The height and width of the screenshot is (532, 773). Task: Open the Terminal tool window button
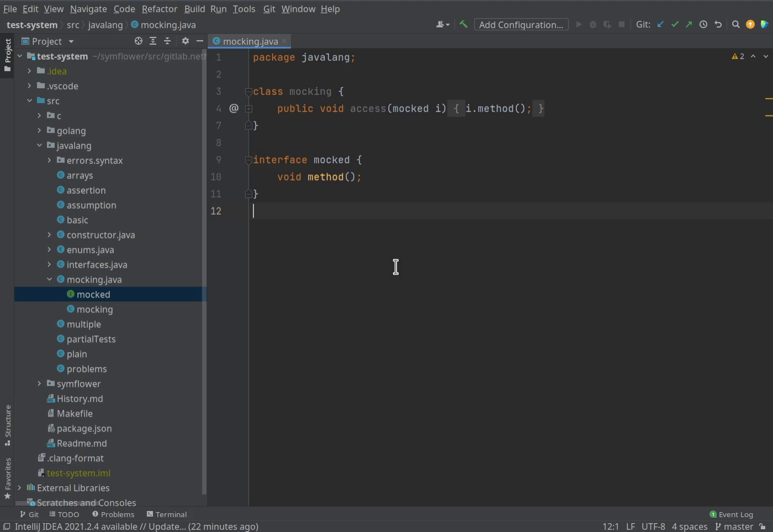click(x=167, y=514)
